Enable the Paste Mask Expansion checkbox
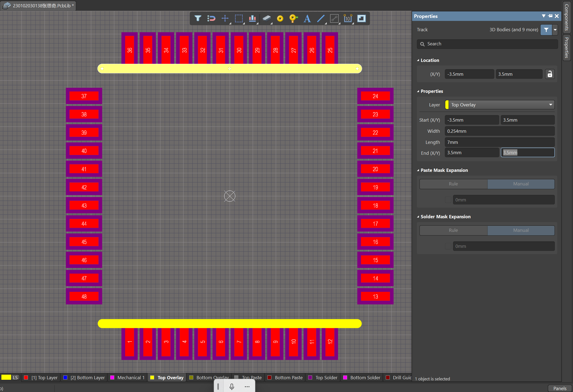Image resolution: width=573 pixels, height=392 pixels. coord(448,200)
